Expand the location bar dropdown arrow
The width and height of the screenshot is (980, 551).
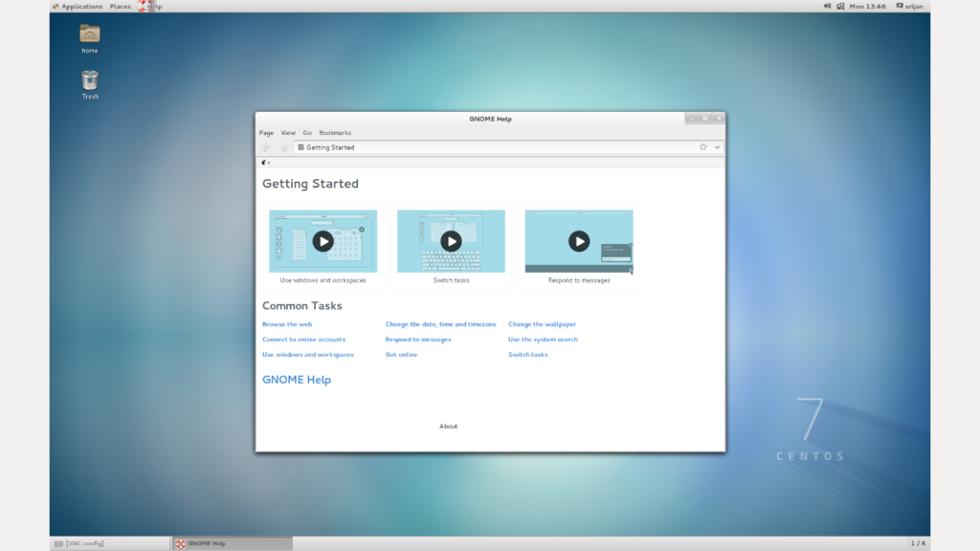tap(717, 147)
